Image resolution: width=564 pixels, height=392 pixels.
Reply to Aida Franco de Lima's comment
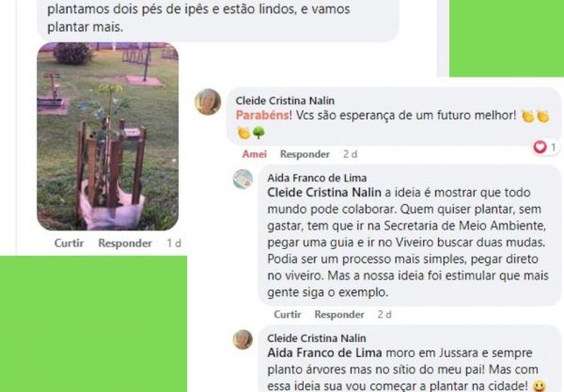[339, 314]
